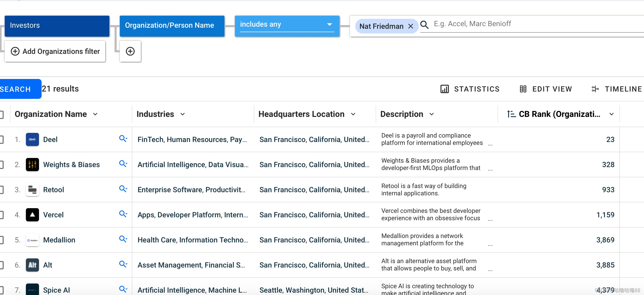Click the Medallion company logo
This screenshot has width=644, height=295.
(32, 240)
